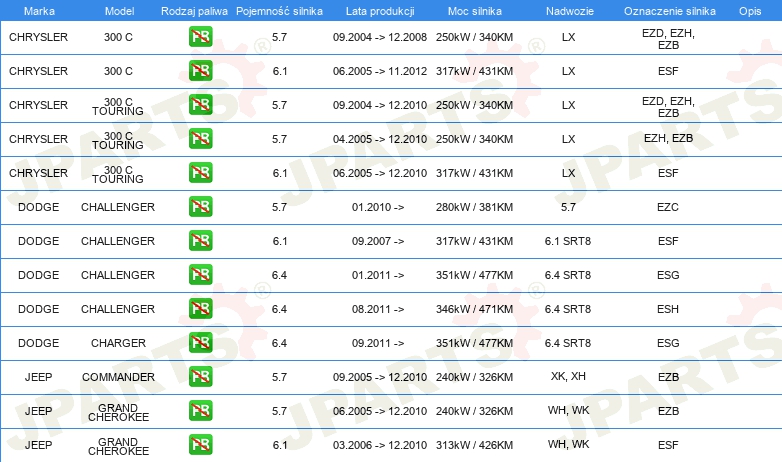
Task: Click the Model column header
Action: [119, 11]
